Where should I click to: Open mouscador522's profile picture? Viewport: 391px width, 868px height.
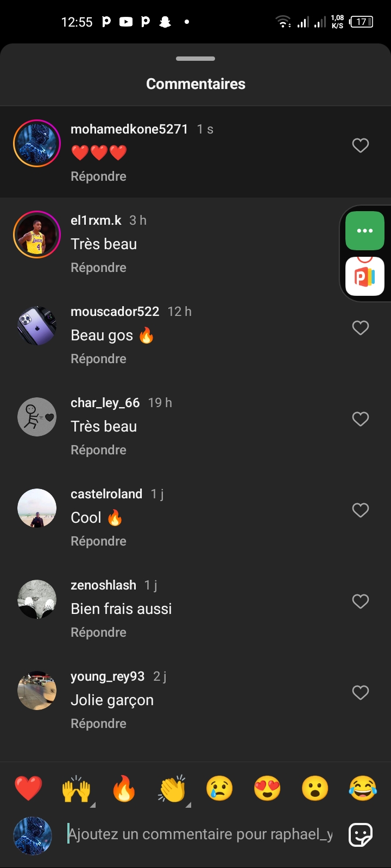coord(37,326)
